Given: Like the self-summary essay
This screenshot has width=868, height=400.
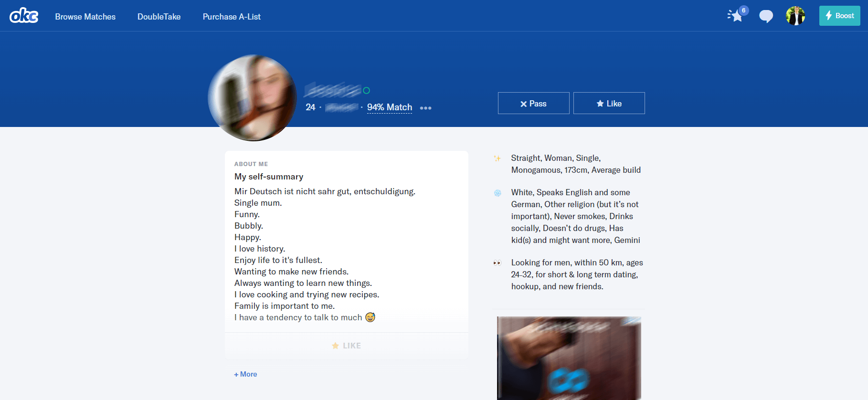Looking at the screenshot, I should [347, 346].
